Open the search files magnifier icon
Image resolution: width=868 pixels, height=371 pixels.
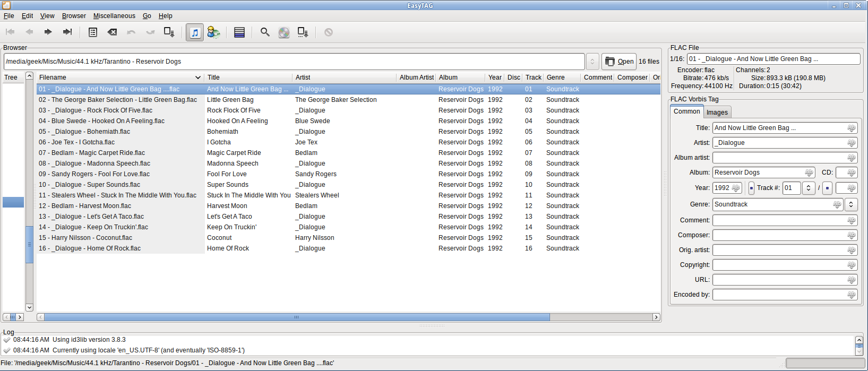(265, 32)
